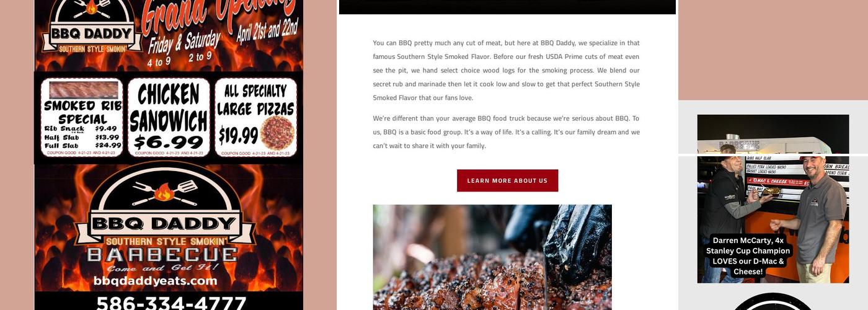Select the All Specialty Large Pizzas coupon
The width and height of the screenshot is (868, 310).
[x=255, y=117]
